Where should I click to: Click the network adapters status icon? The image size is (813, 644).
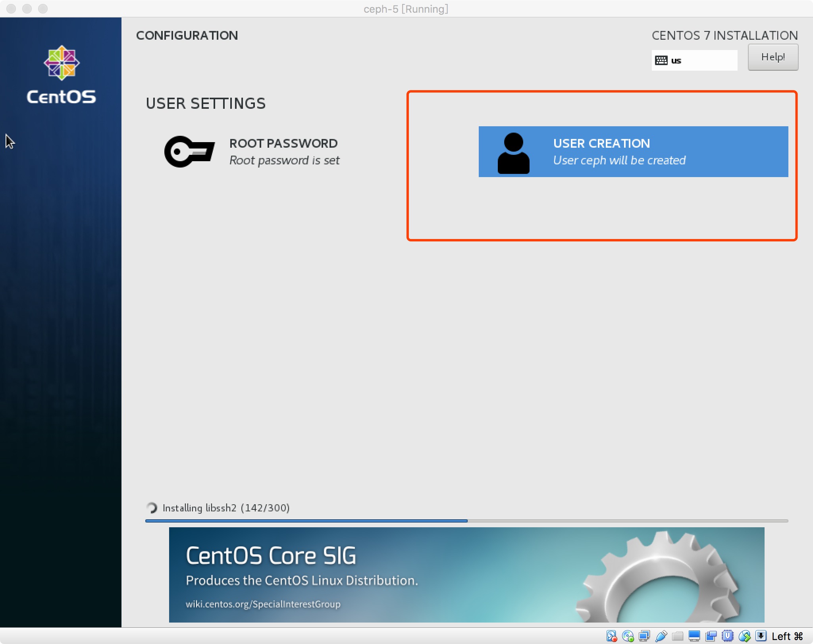point(644,636)
